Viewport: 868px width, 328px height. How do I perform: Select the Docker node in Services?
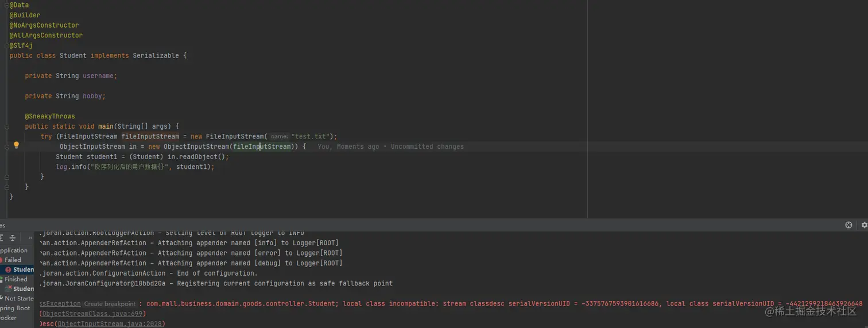click(x=9, y=318)
